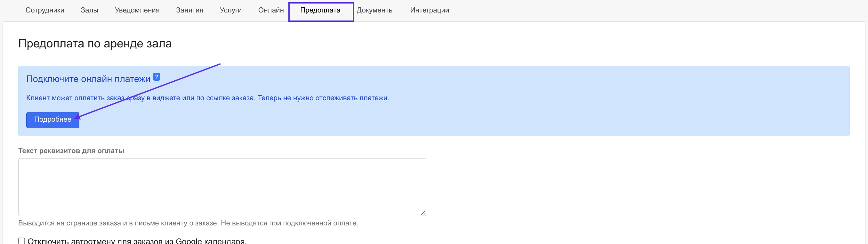This screenshot has height=244, width=868.
Task: Click the Подключите онлайн платежи heading
Action: click(88, 79)
